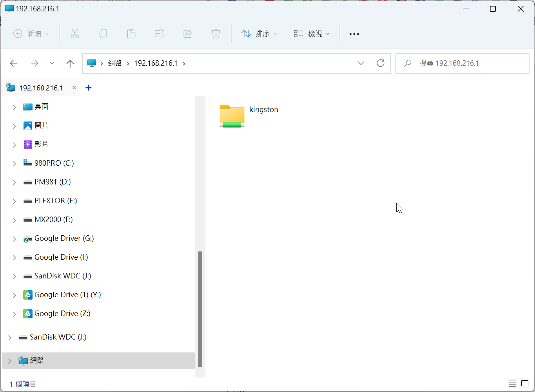Switch to large thumbnails view layout
The width and height of the screenshot is (535, 392).
[525, 384]
